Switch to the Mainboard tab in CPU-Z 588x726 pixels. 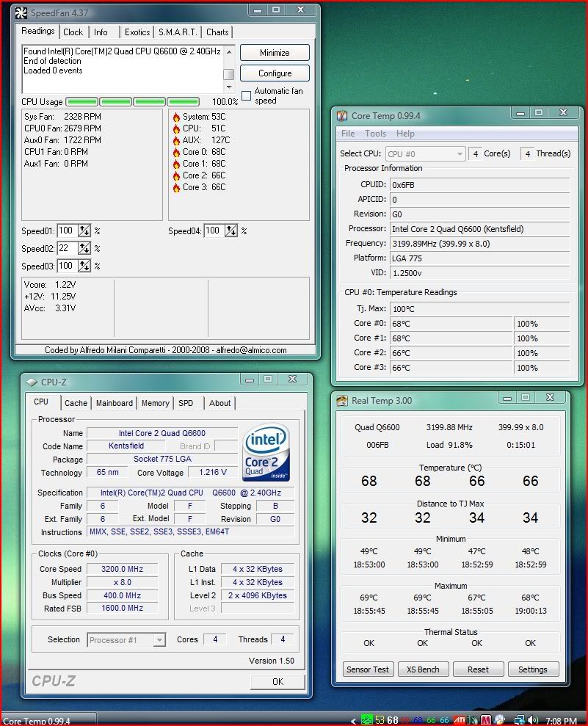point(115,403)
